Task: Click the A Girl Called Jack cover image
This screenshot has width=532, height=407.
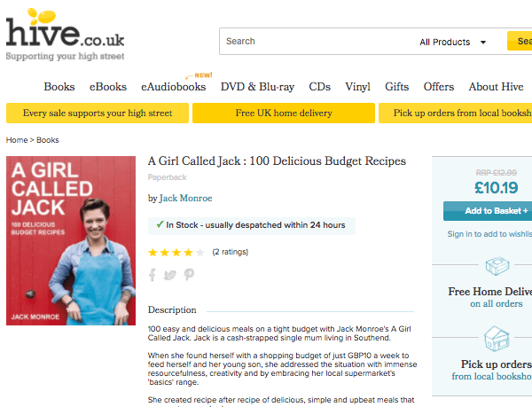Action: (x=71, y=240)
